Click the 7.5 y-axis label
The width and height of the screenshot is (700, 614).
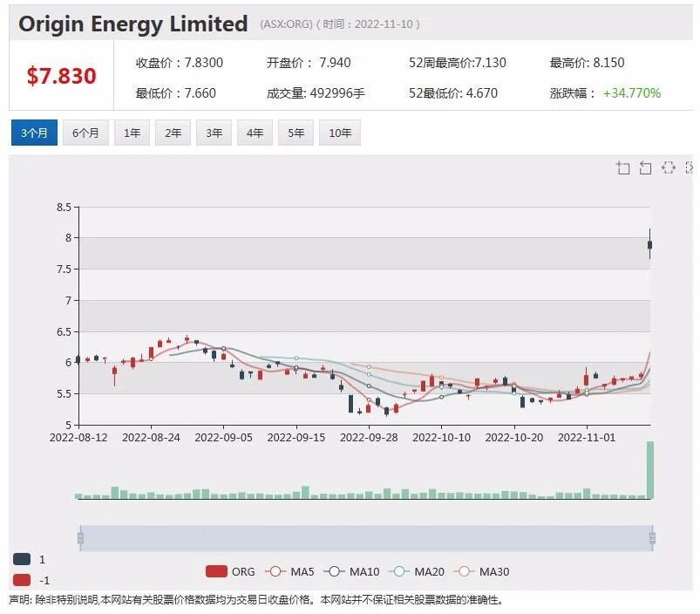tap(64, 269)
